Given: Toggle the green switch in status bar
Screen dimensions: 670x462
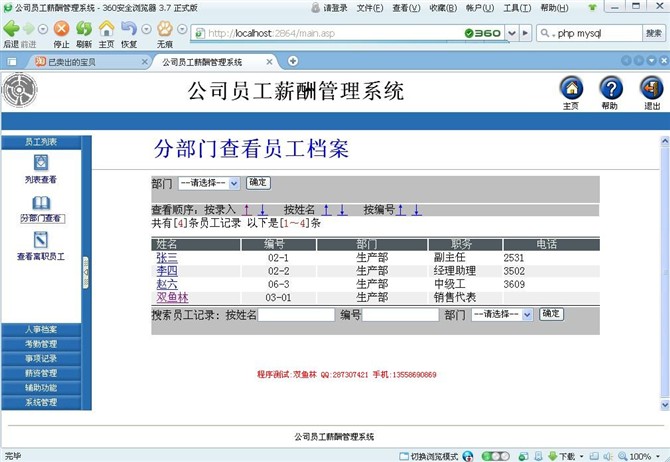Looking at the screenshot, I should click(x=495, y=456).
